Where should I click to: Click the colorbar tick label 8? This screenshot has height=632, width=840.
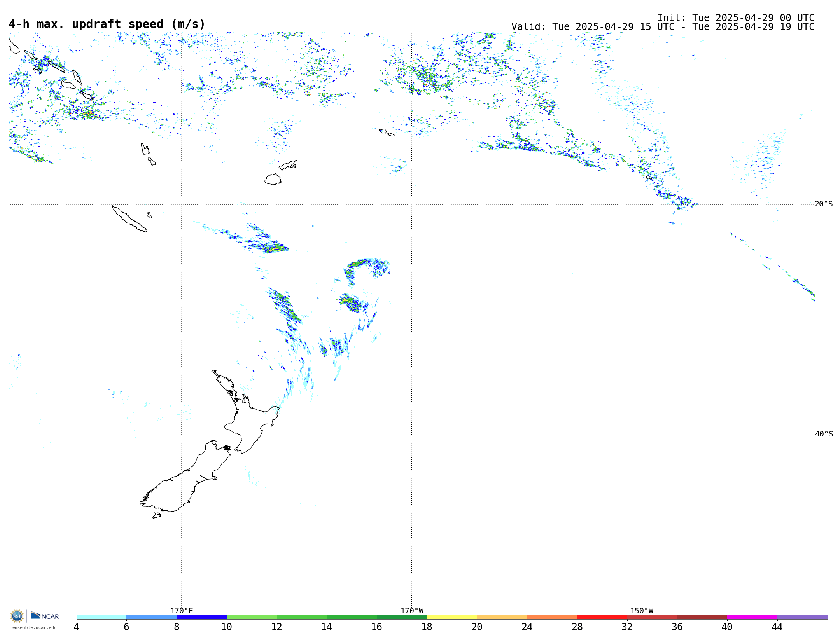coord(177,627)
